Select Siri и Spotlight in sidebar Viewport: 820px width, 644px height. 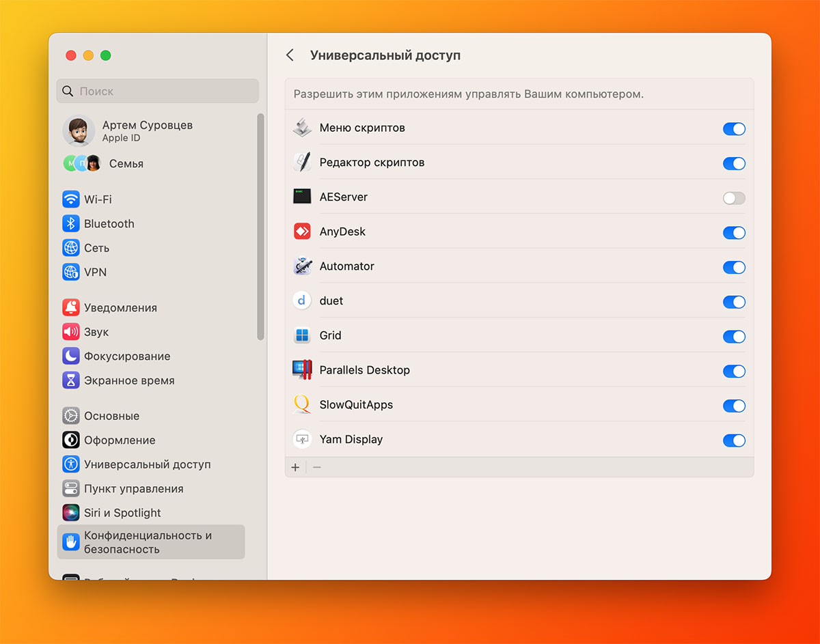point(122,513)
